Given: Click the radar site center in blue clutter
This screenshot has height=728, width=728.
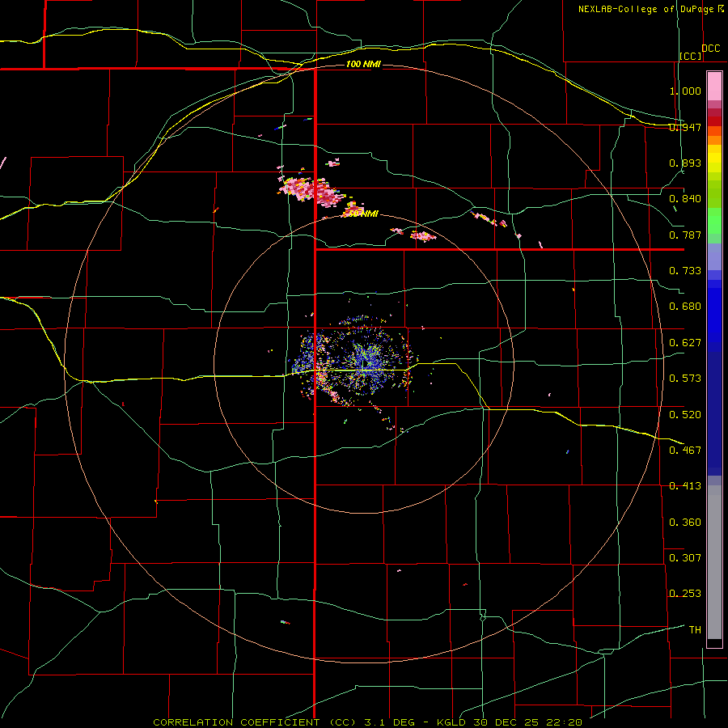Looking at the screenshot, I should [365, 363].
